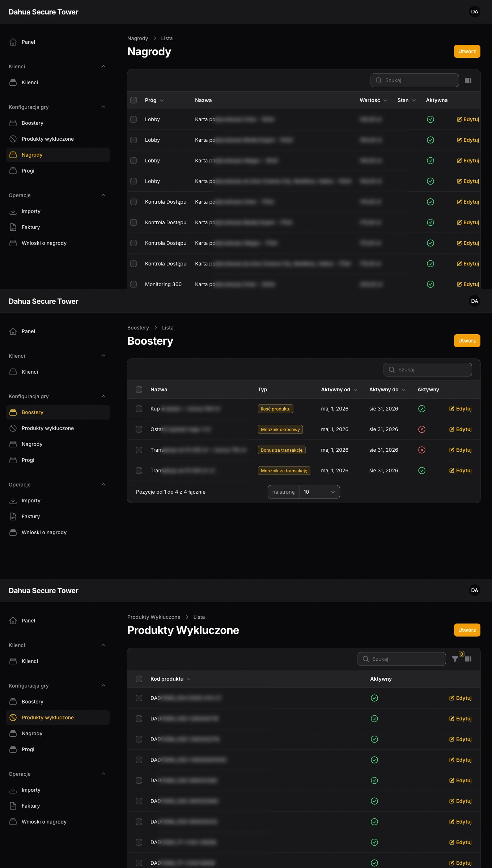
Task: Select all rows checkbox in Boostery table header
Action: (139, 390)
